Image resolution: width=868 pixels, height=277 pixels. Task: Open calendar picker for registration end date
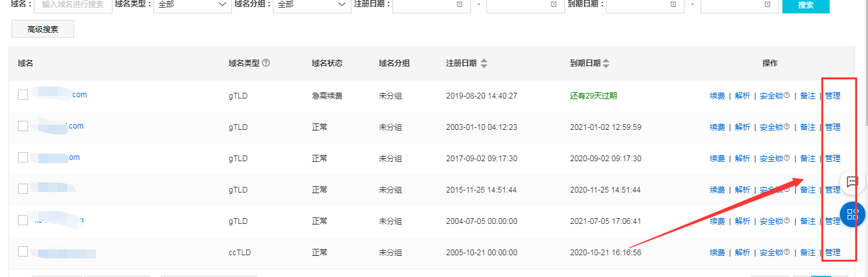pos(554,4)
